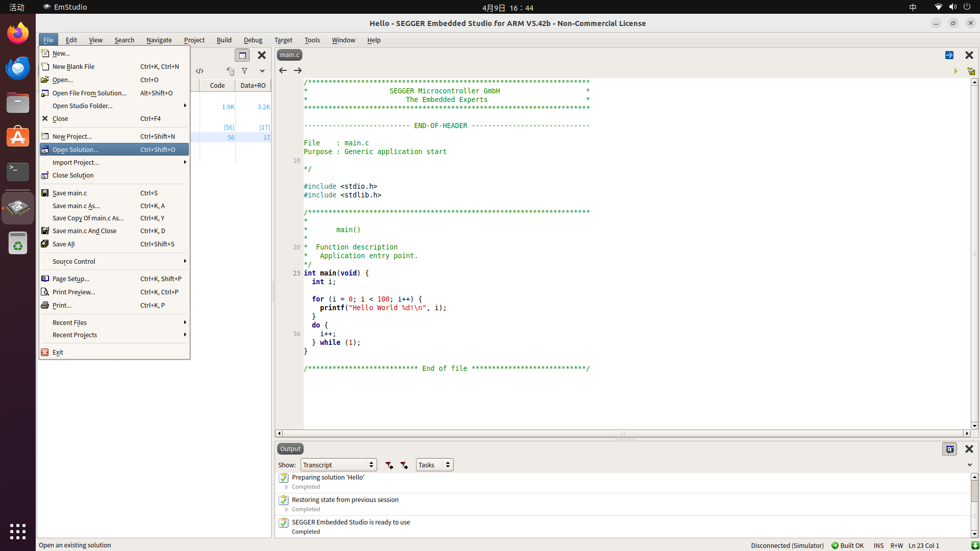Open the EmStudio chip icon in dock
The image size is (980, 551).
pos(18,208)
